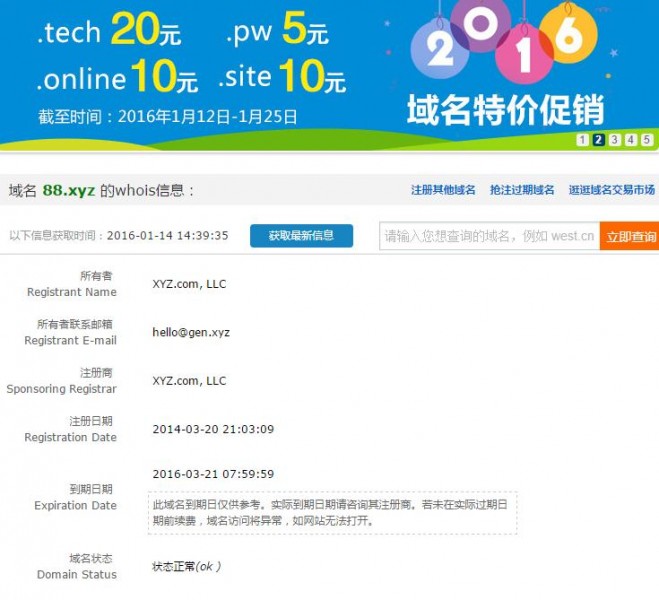Show banner slide 4

click(630, 140)
